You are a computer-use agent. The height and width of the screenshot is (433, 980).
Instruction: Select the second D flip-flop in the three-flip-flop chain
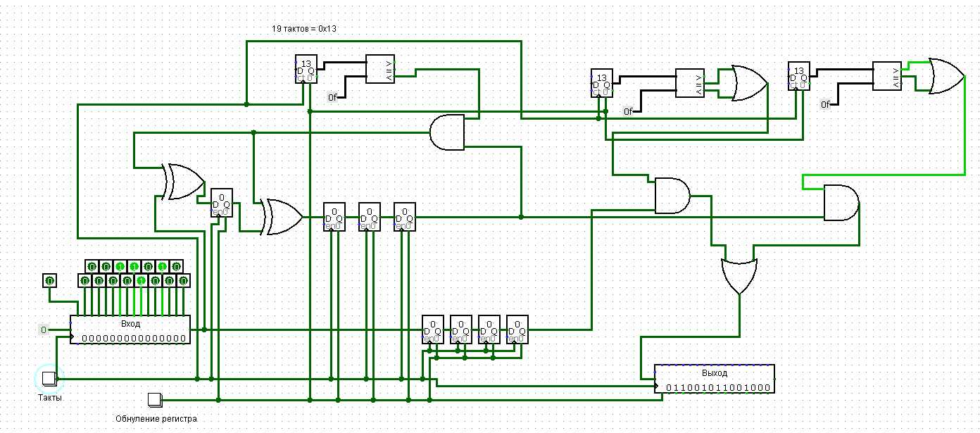(370, 217)
